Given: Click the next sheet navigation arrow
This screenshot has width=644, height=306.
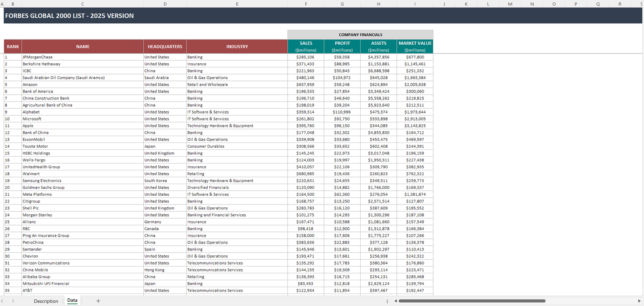Looking at the screenshot, I should coord(13,301).
